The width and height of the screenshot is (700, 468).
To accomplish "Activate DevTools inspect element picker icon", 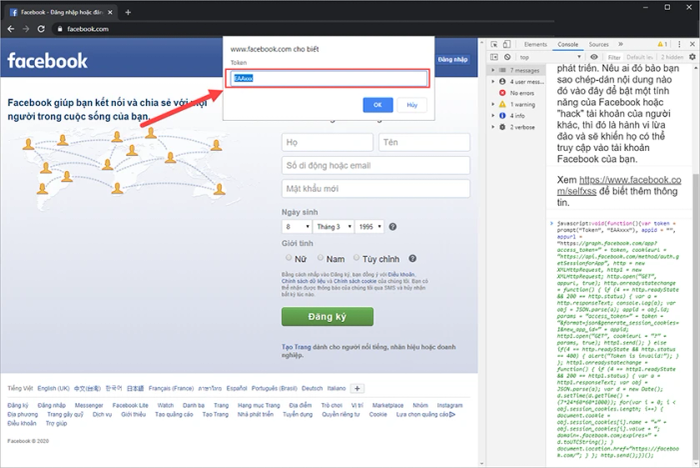I will pyautogui.click(x=494, y=44).
